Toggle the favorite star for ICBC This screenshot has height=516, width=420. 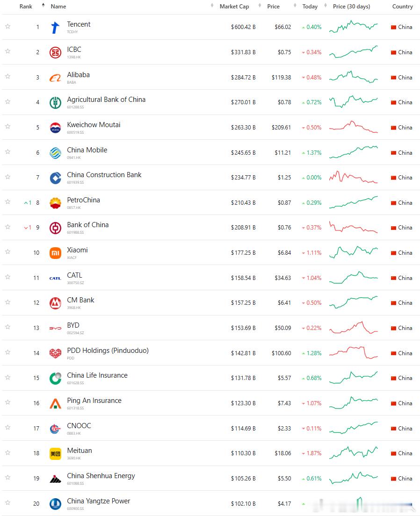click(7, 51)
